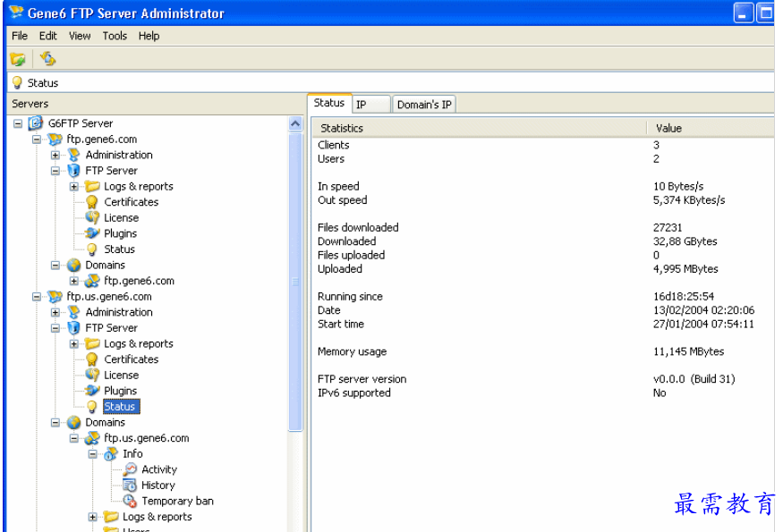Click the Running since value 16d18:25:54
The width and height of the screenshot is (783, 532).
coord(684,297)
